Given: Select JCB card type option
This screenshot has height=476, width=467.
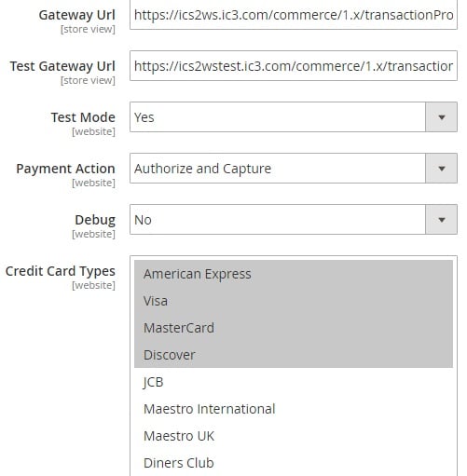Looking at the screenshot, I should click(x=294, y=382).
